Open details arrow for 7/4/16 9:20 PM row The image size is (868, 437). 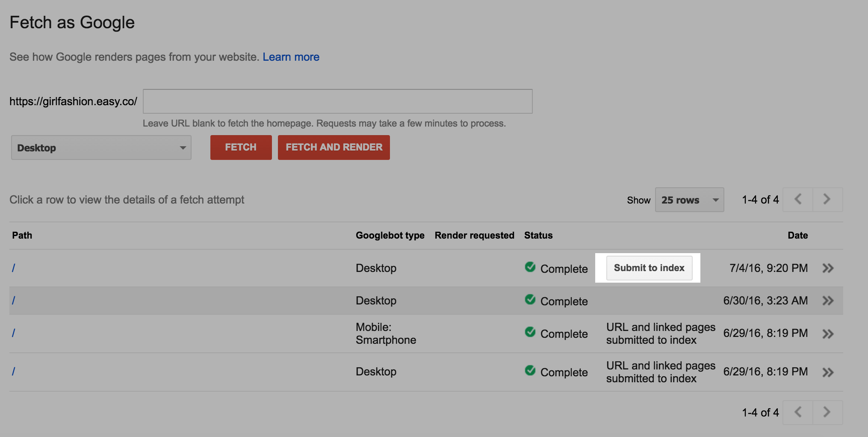click(828, 268)
